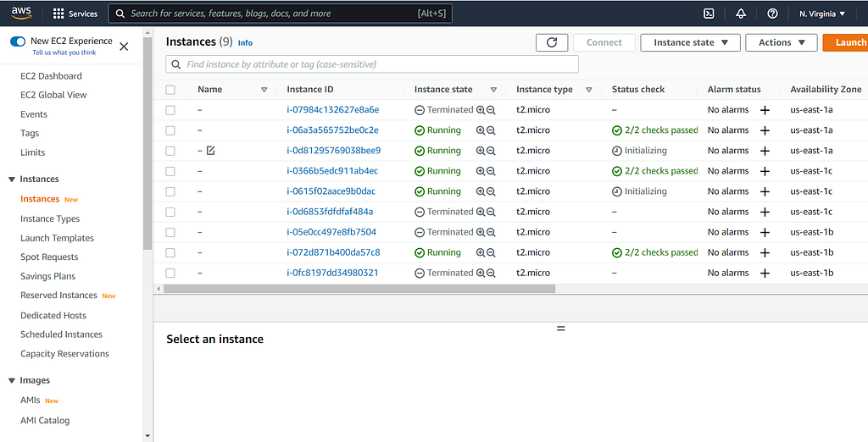
Task: Open the Services grid menu
Action: pos(75,14)
